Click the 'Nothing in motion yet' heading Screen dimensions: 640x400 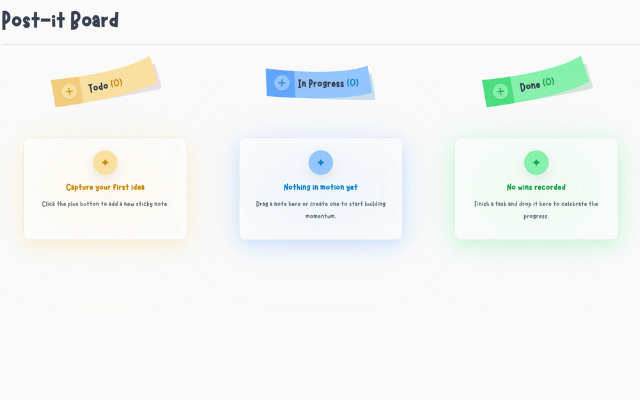[321, 187]
